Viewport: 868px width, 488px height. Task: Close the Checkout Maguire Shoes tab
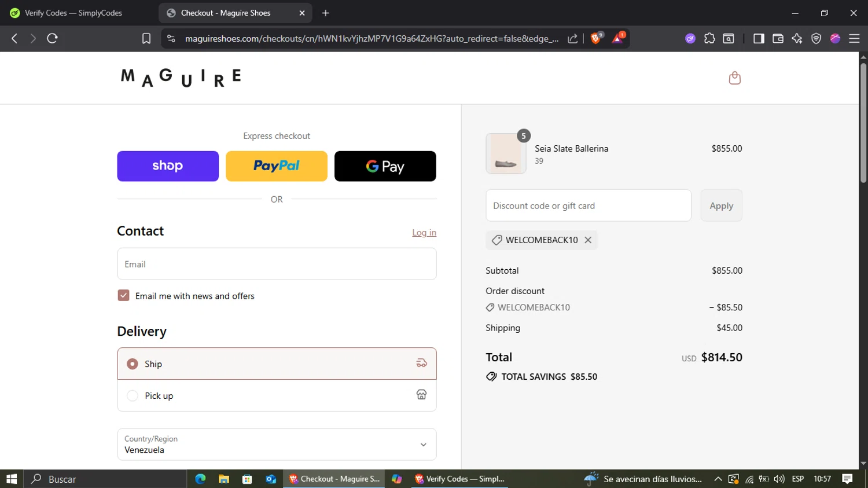(x=302, y=13)
